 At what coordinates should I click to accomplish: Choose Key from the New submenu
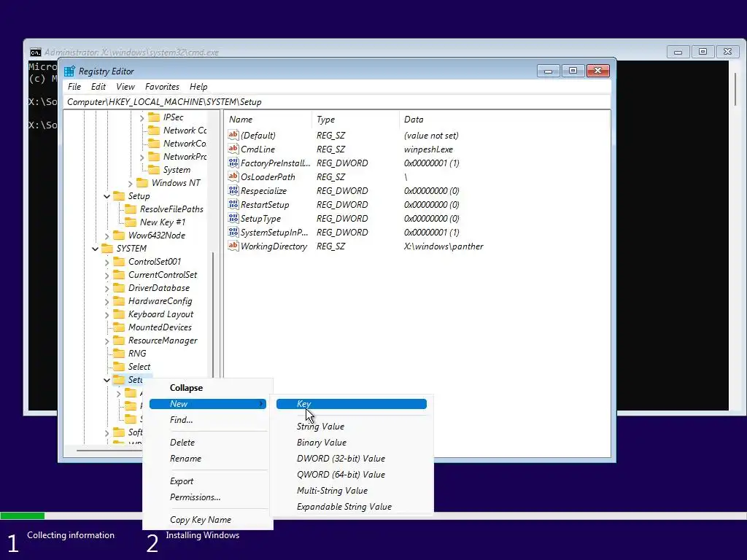click(352, 404)
